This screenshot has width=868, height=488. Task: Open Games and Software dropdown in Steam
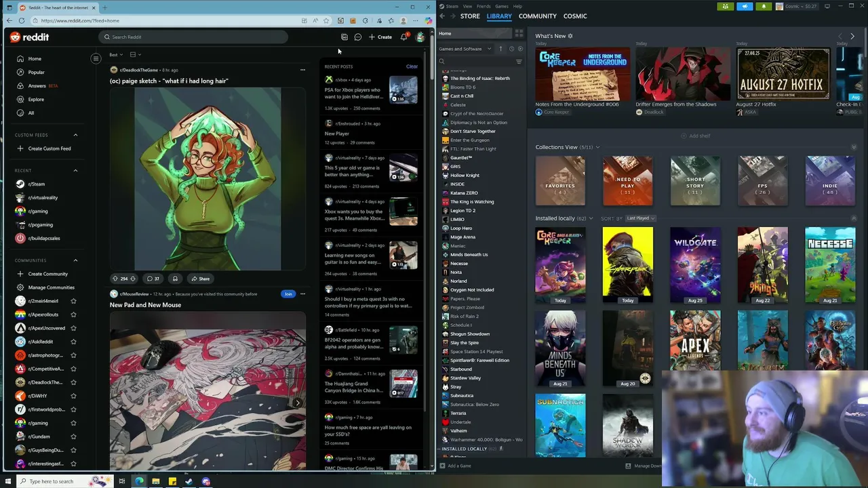(465, 49)
